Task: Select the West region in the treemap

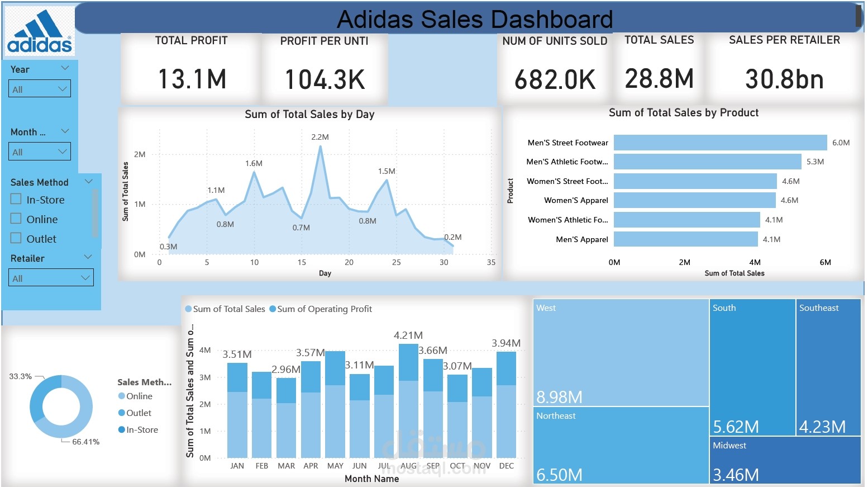Action: [620, 352]
